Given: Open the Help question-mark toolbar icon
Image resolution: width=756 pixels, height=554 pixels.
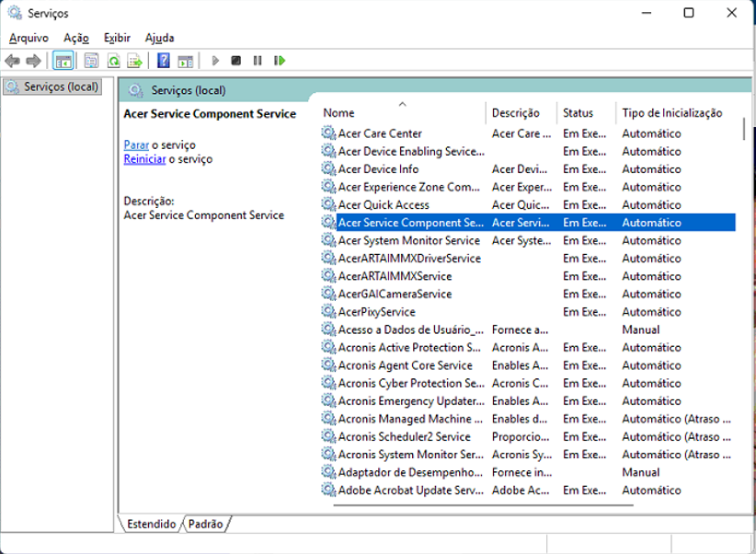Looking at the screenshot, I should pos(164,61).
